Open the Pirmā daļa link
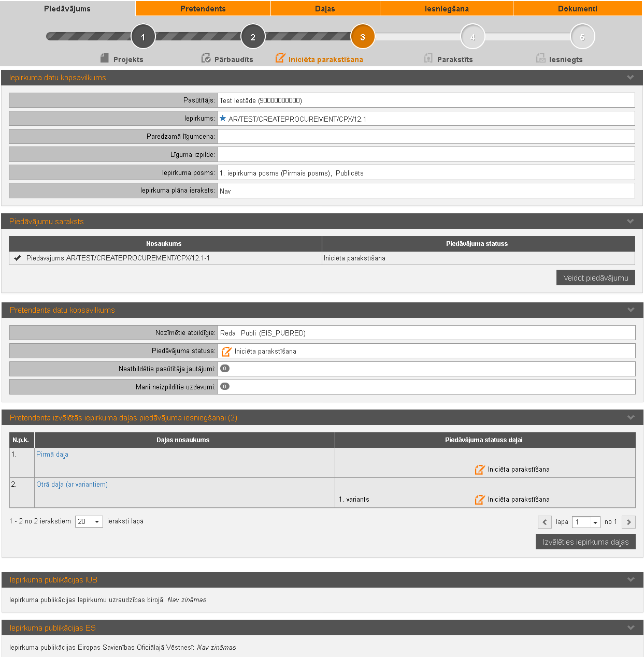644x657 pixels. click(x=52, y=455)
